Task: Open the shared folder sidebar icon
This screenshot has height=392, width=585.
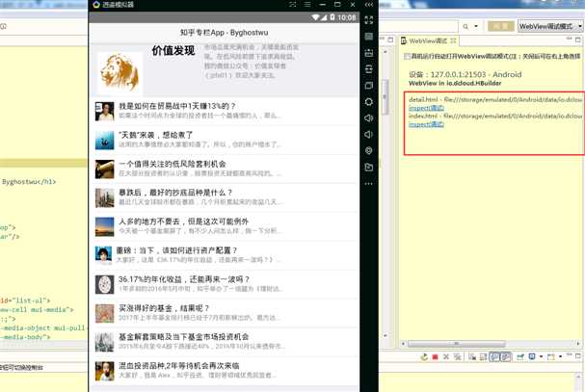Action: pos(368,167)
